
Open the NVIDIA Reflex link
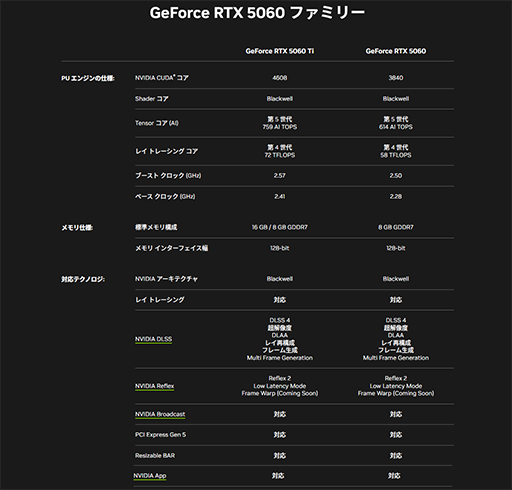[154, 386]
